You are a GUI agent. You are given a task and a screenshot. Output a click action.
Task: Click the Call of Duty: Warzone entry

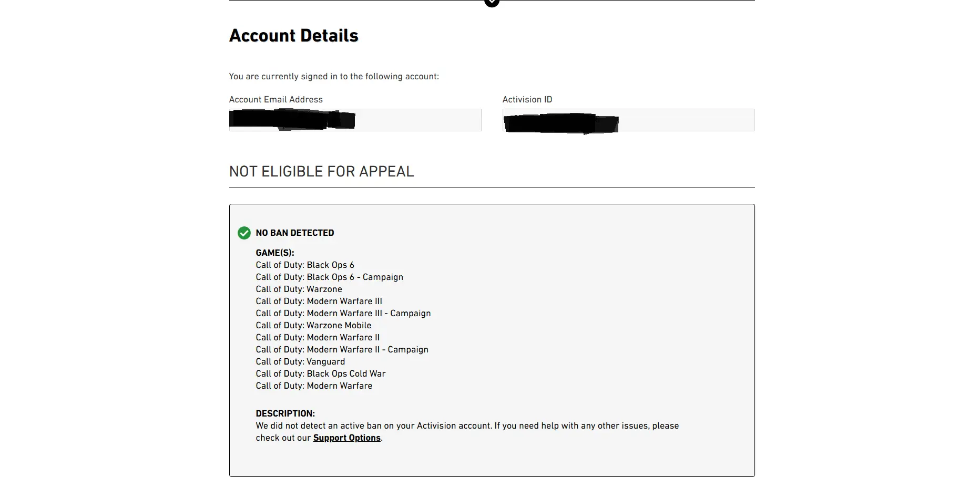299,289
